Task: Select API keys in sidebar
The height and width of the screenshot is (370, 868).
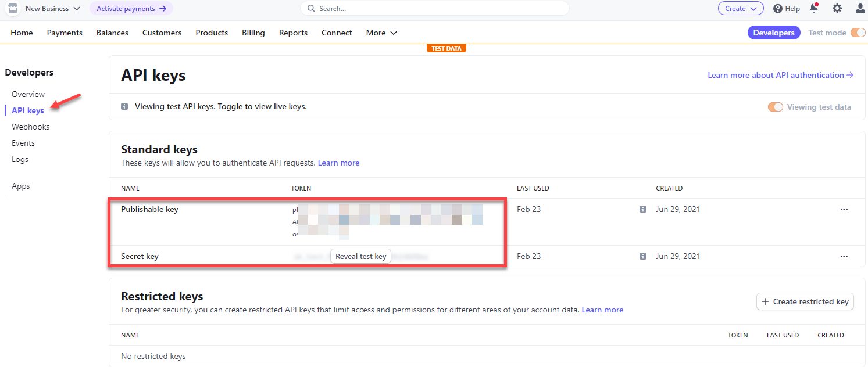Action: click(x=28, y=110)
